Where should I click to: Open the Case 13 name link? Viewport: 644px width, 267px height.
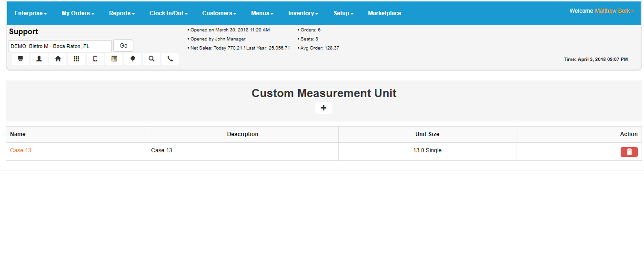tap(20, 150)
